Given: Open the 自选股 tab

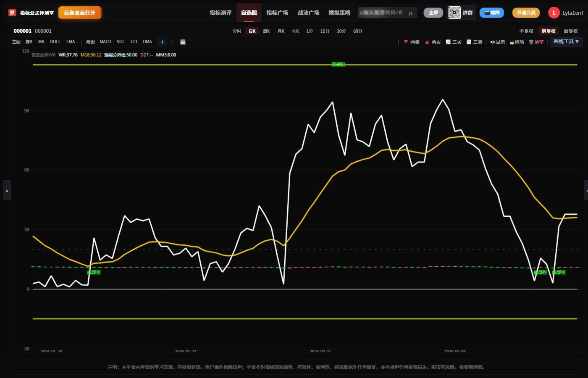Looking at the screenshot, I should 249,13.
